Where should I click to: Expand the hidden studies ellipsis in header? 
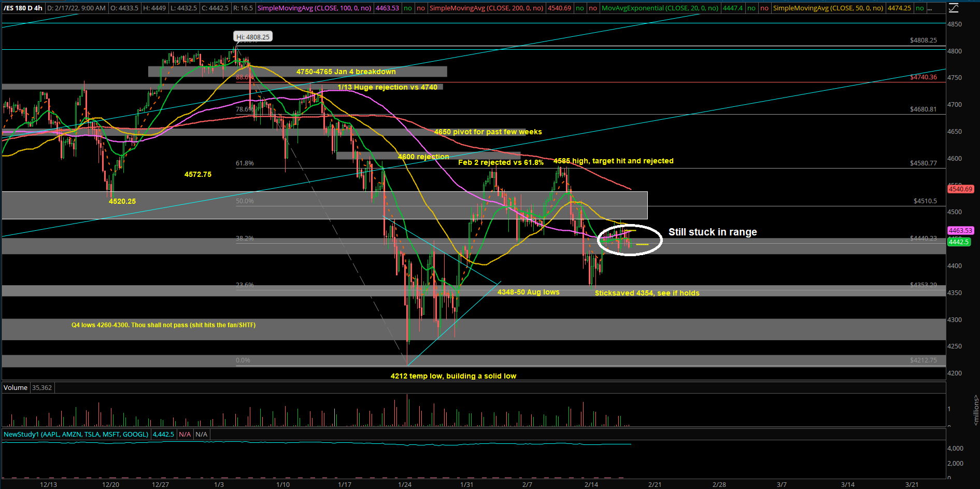931,8
